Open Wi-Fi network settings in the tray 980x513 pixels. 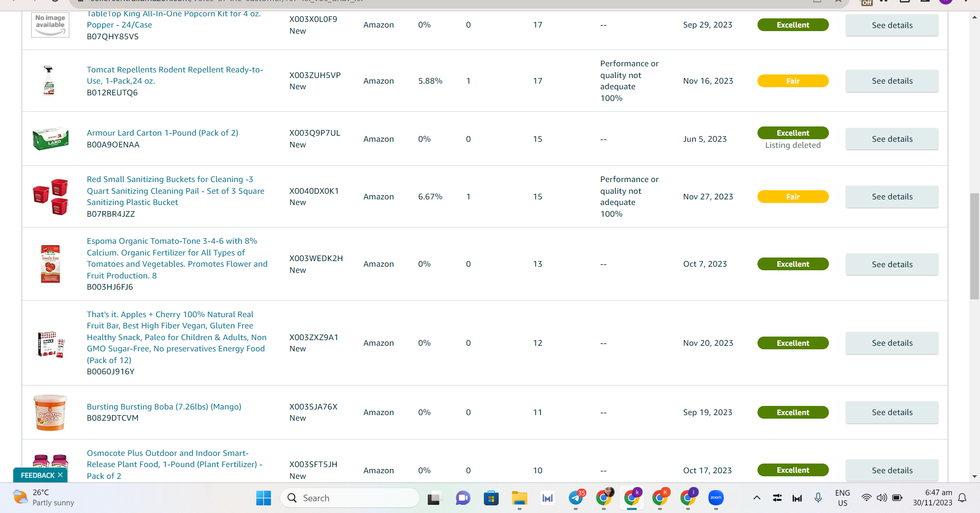coord(866,498)
